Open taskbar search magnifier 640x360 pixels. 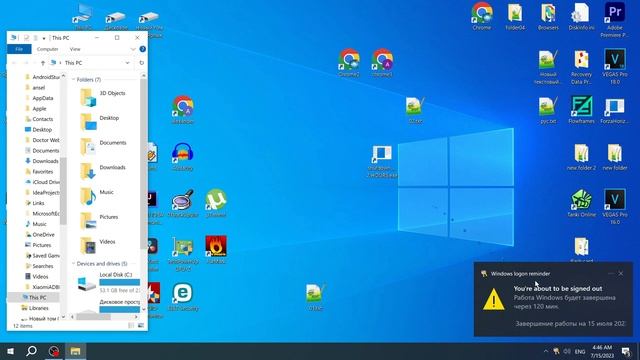pos(31,351)
